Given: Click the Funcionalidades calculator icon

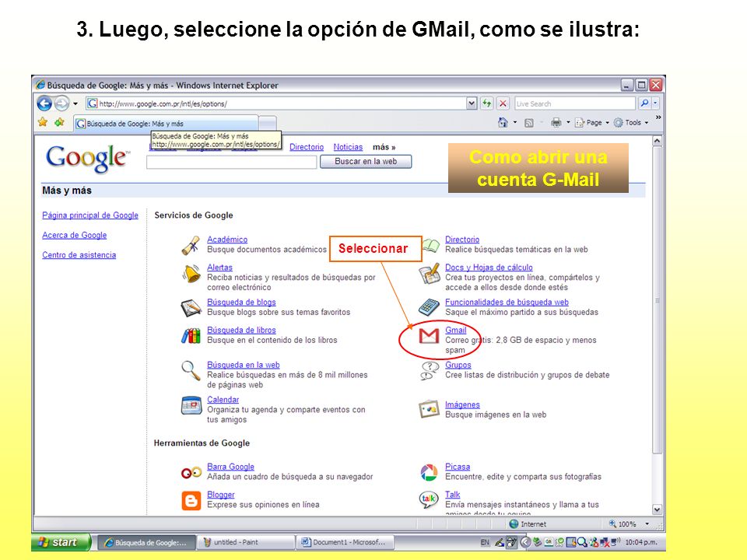Looking at the screenshot, I should click(x=429, y=307).
